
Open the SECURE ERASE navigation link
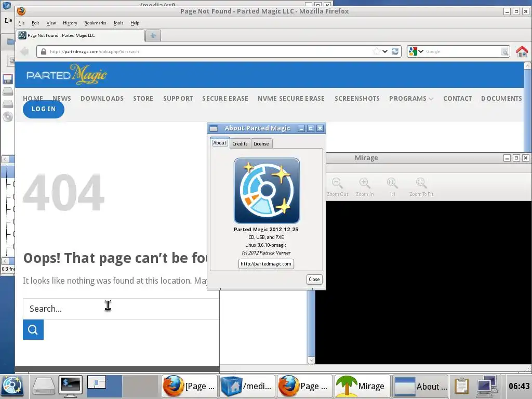(x=225, y=98)
